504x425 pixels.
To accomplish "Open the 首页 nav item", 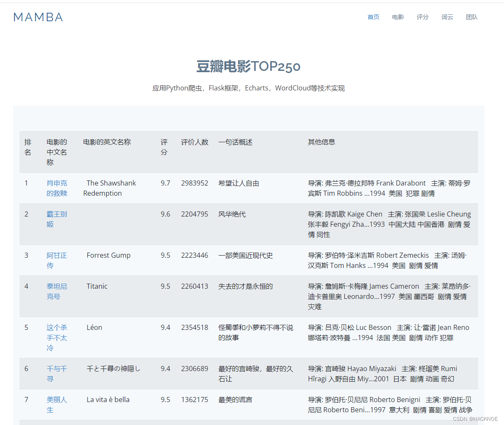I will [x=373, y=17].
